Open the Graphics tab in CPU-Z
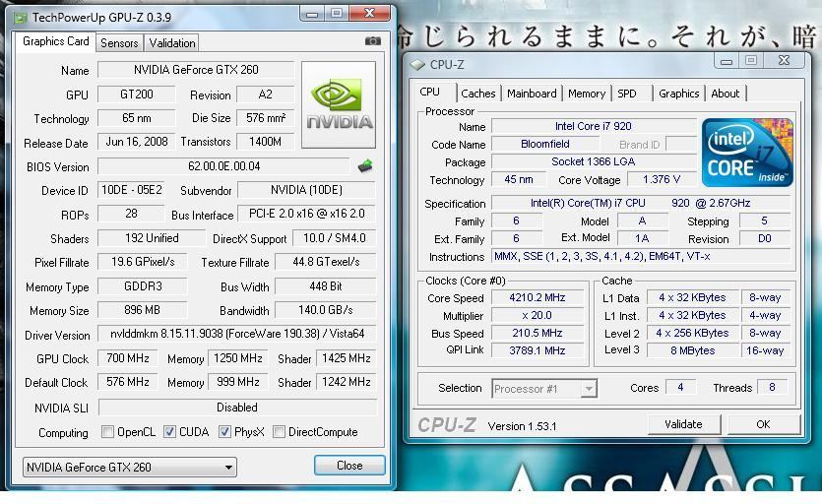This screenshot has width=822, height=504. pos(679,94)
